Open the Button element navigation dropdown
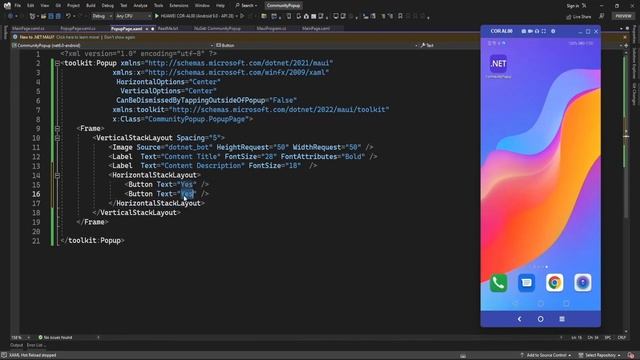640x360 pixels. [x=317, y=45]
